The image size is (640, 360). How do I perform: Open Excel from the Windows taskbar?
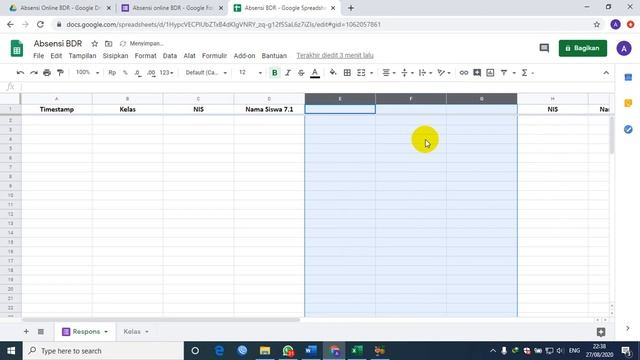pos(357,351)
